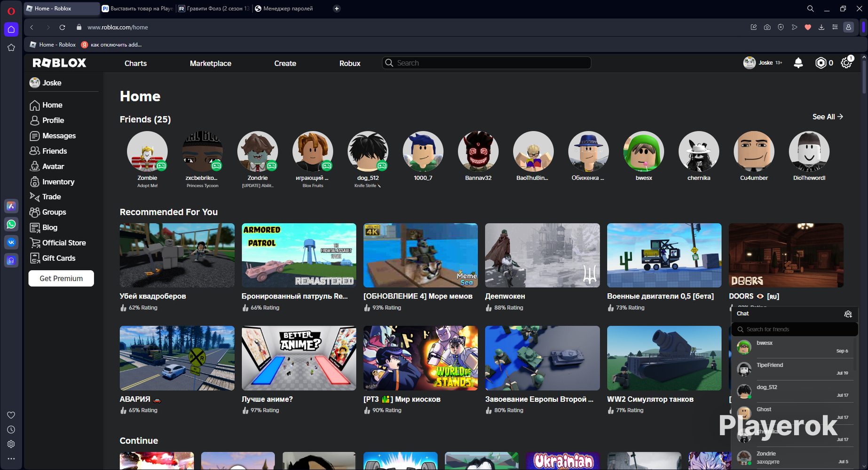Click the Opera home sidebar icon
868x470 pixels.
click(11, 29)
